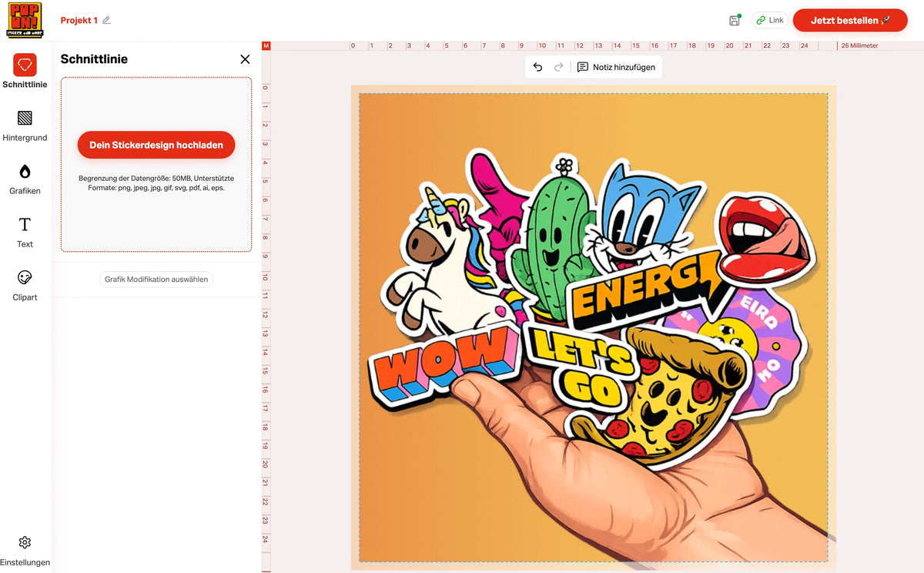
Task: Click the sticker design image on canvas
Action: point(594,327)
